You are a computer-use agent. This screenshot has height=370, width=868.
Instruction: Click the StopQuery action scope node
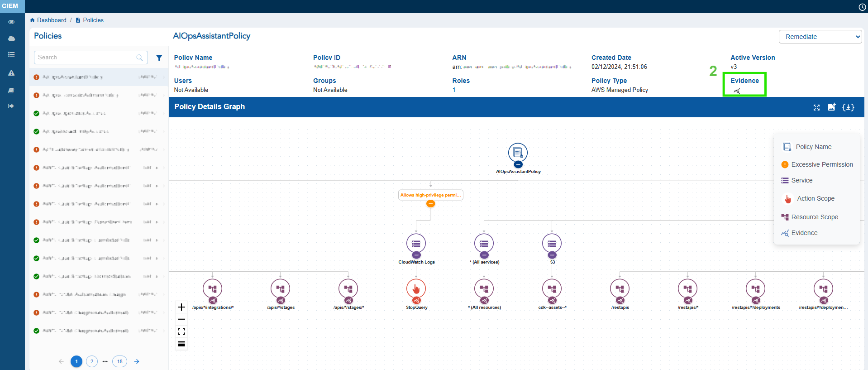coord(416,288)
